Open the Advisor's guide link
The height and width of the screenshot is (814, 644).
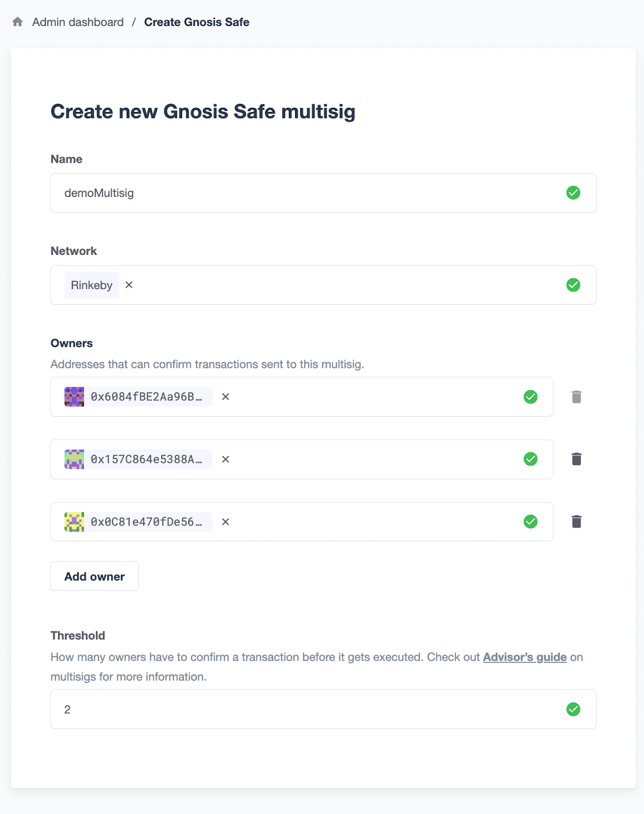click(525, 657)
